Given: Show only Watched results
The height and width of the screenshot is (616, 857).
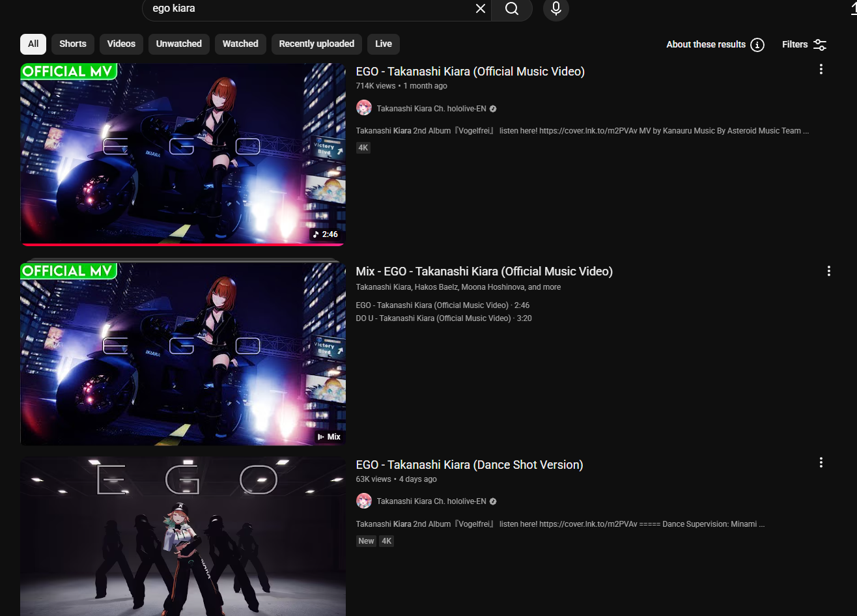Looking at the screenshot, I should tap(240, 44).
